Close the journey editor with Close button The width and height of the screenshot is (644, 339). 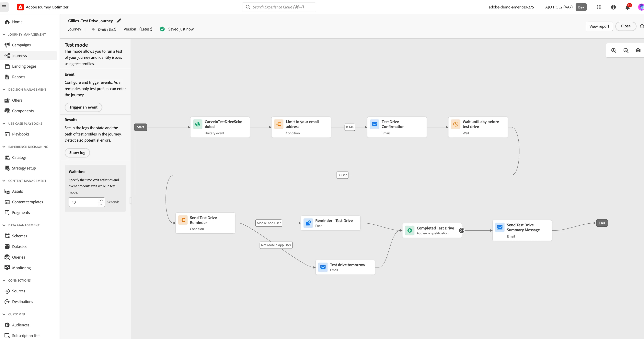tap(626, 26)
